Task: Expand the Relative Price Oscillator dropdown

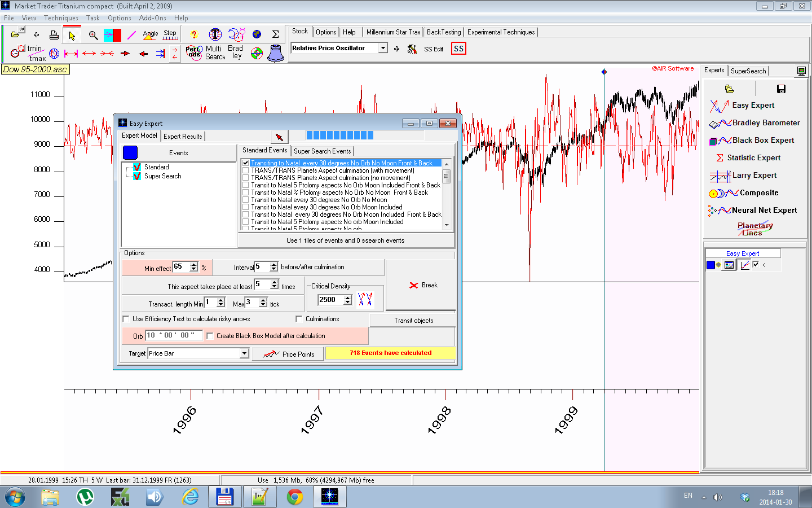Action: 383,49
